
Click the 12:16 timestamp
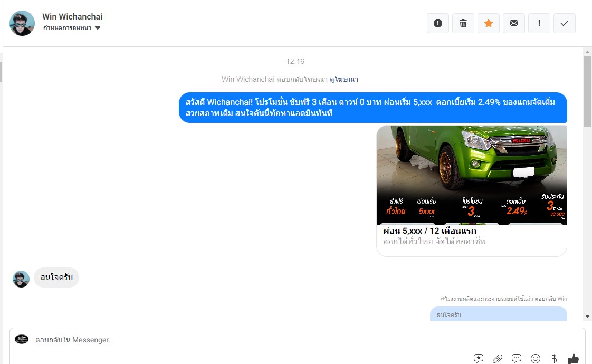coord(295,62)
